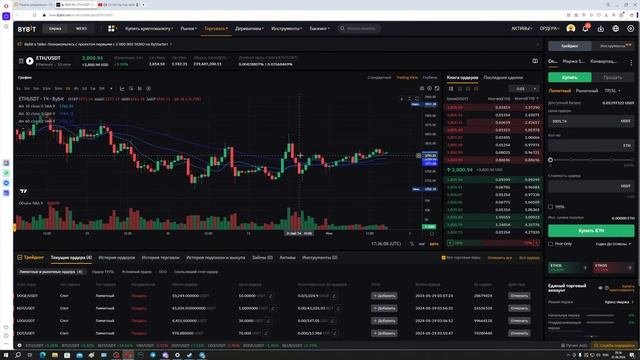Click the download app icon
This screenshot has height=360, width=640.
click(600, 29)
